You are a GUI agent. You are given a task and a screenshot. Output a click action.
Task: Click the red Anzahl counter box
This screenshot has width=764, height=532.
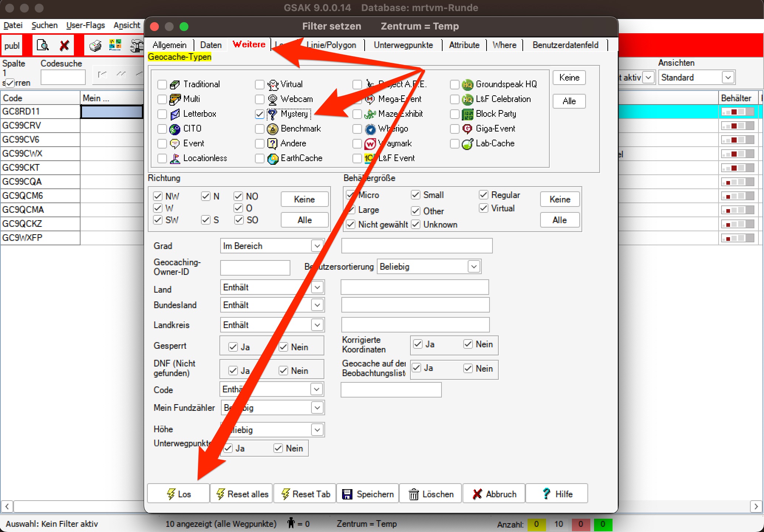coord(581,524)
